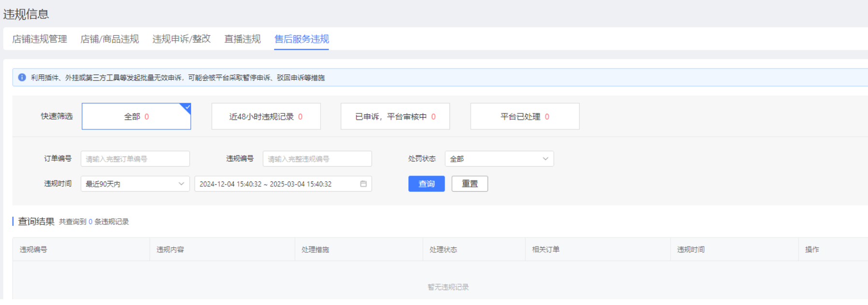Image resolution: width=868 pixels, height=305 pixels.
Task: Select the 全部 quick filter card
Action: [x=136, y=116]
